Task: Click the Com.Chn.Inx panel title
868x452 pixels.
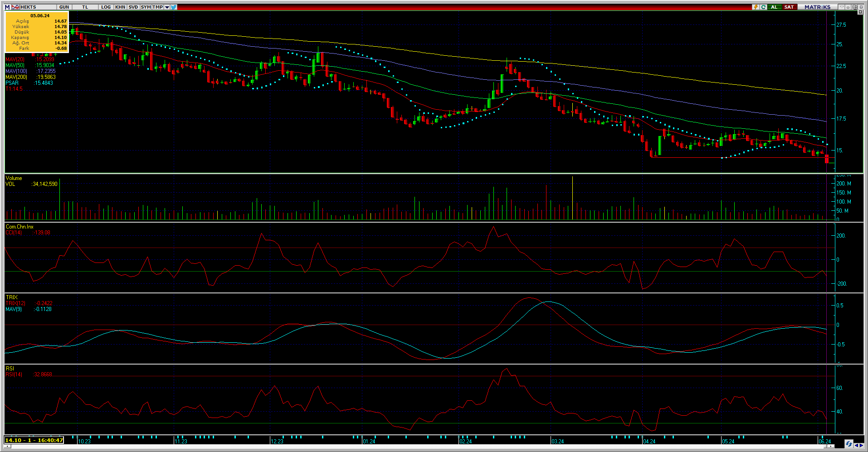Action: coord(20,227)
